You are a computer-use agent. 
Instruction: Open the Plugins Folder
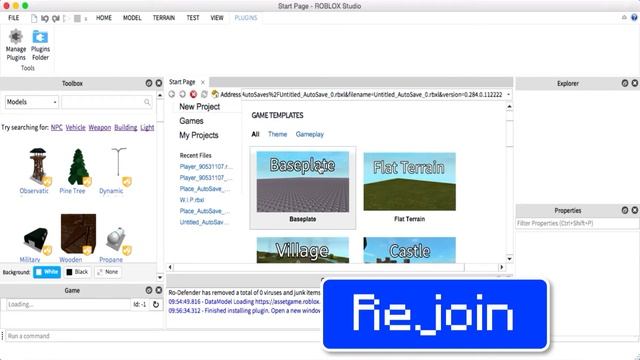coord(40,45)
